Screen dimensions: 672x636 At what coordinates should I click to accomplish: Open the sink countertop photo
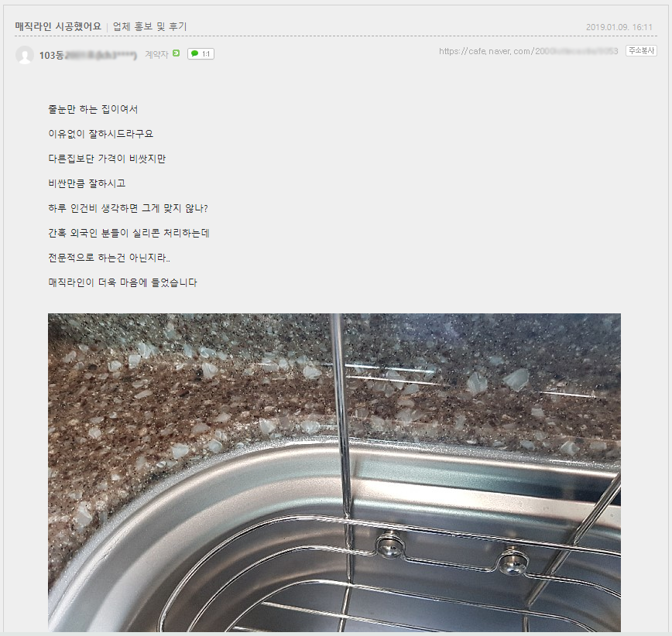(334, 473)
